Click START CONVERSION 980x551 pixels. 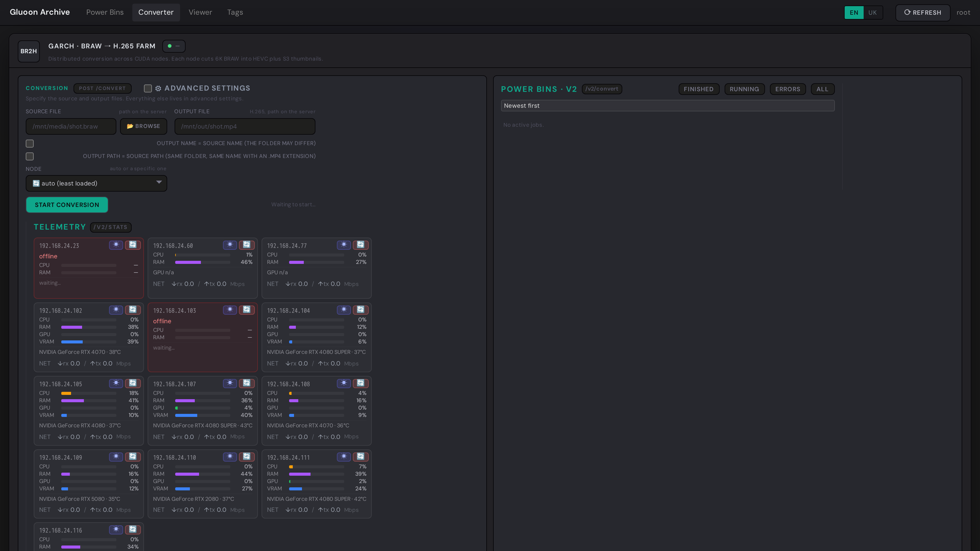[67, 205]
